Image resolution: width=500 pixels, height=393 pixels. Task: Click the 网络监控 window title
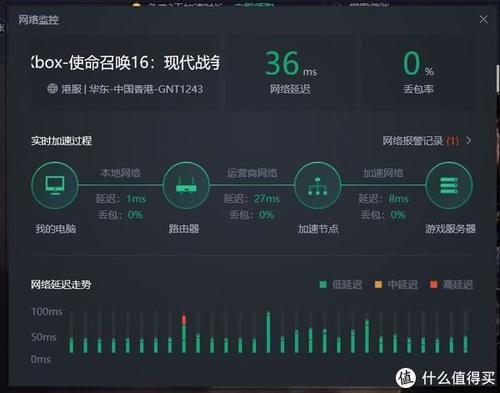click(x=38, y=20)
